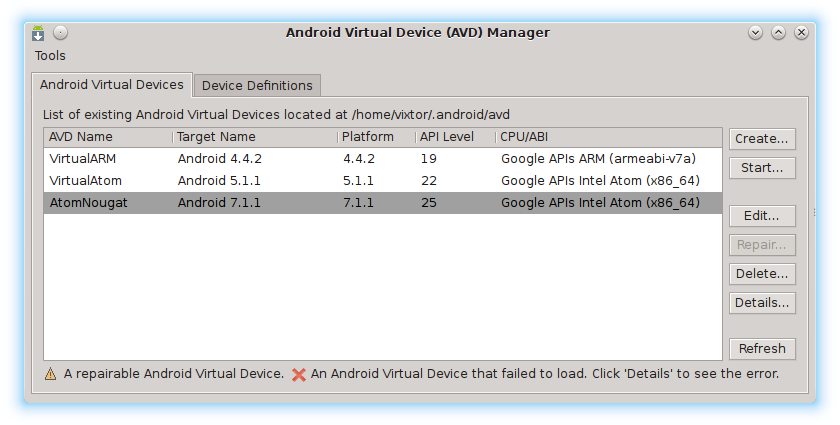The width and height of the screenshot is (840, 425).
Task: Click AtomNougat's Google APIs Intel Atom cell
Action: [x=601, y=203]
